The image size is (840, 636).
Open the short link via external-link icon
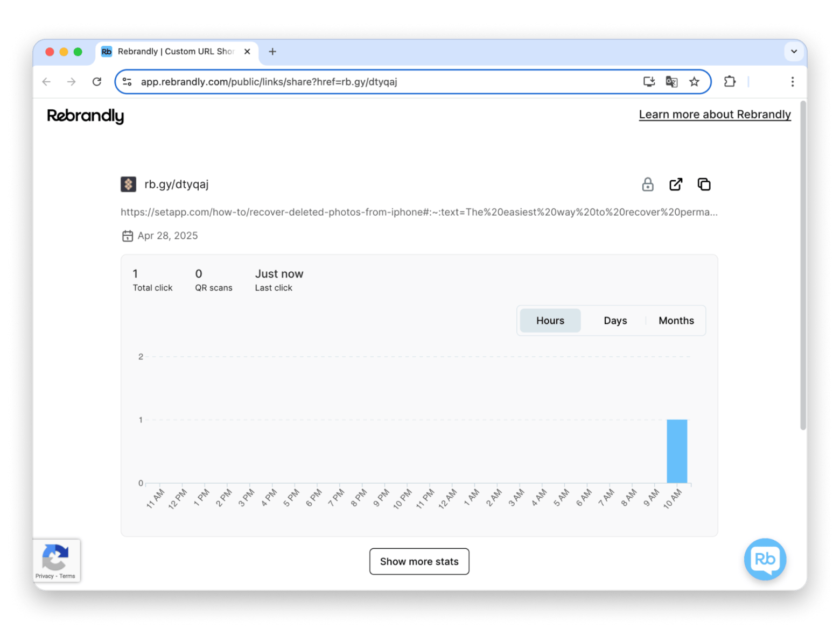coord(676,185)
